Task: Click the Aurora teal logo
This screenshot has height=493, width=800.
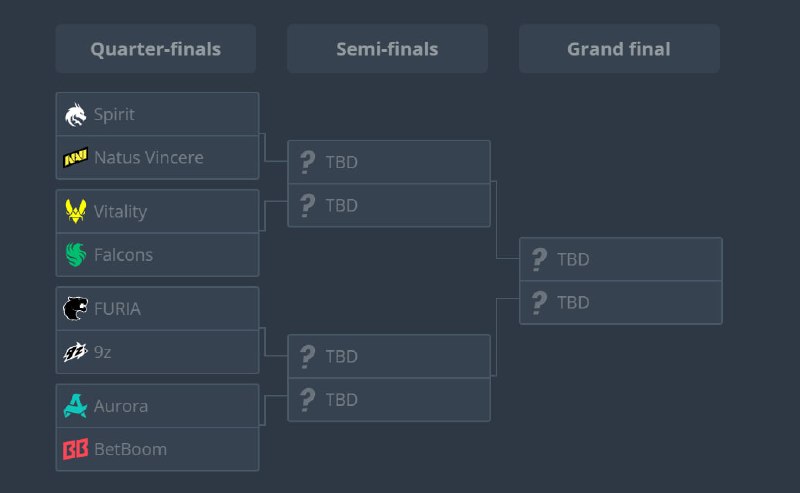Action: click(76, 406)
